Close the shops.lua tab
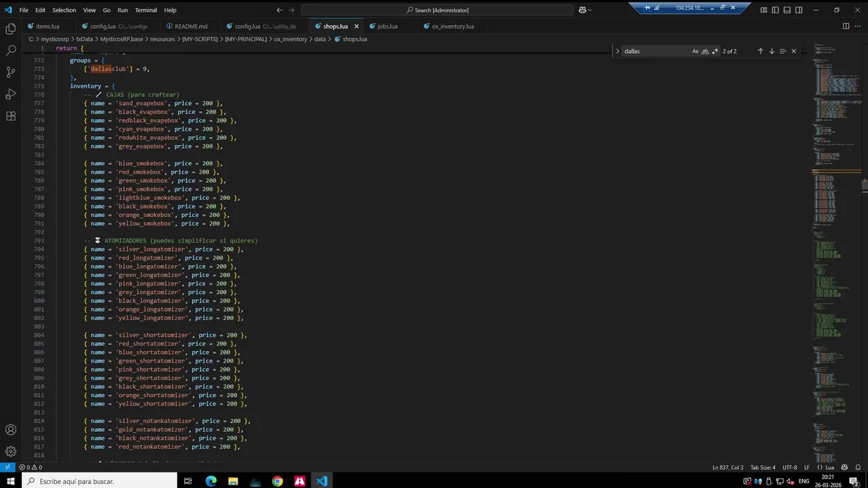 [356, 26]
